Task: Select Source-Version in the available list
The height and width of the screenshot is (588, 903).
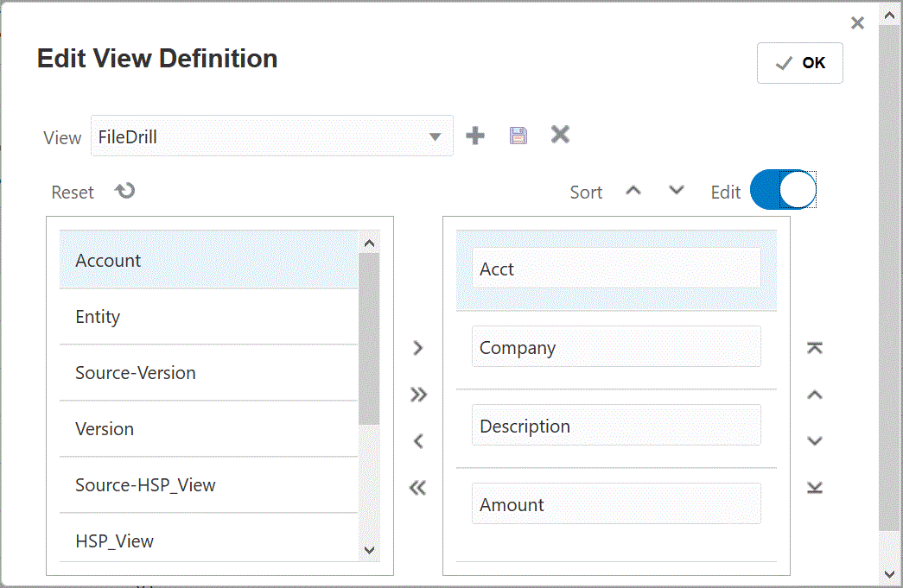Action: [x=207, y=373]
